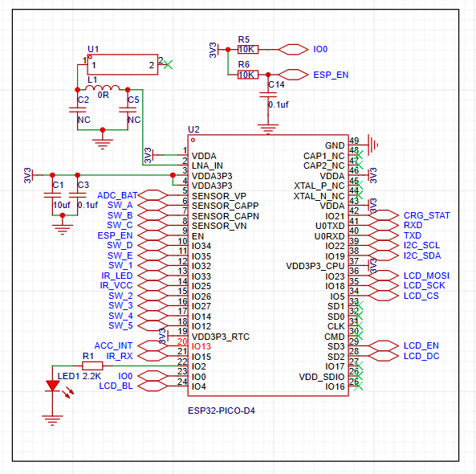Click the R1 2.2K resistor symbol
476x474 pixels.
(92, 366)
